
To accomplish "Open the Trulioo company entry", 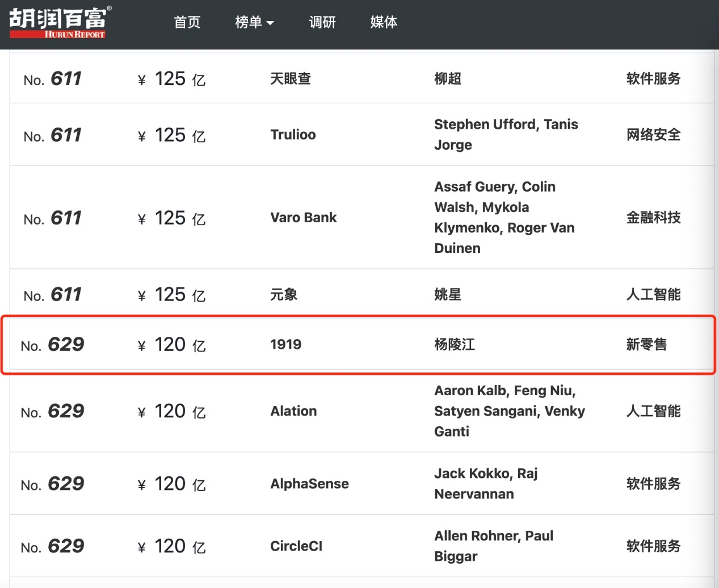I will click(293, 134).
